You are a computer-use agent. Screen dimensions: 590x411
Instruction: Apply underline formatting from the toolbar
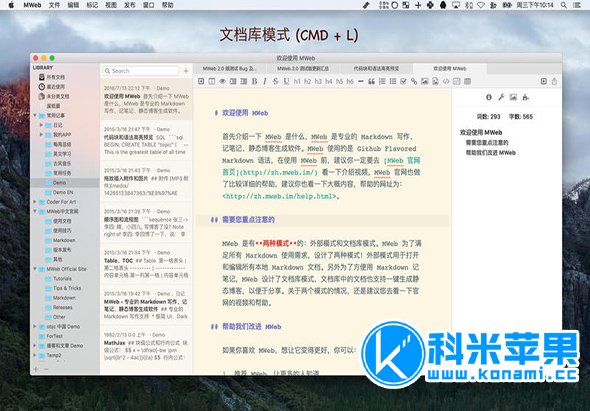click(x=286, y=81)
